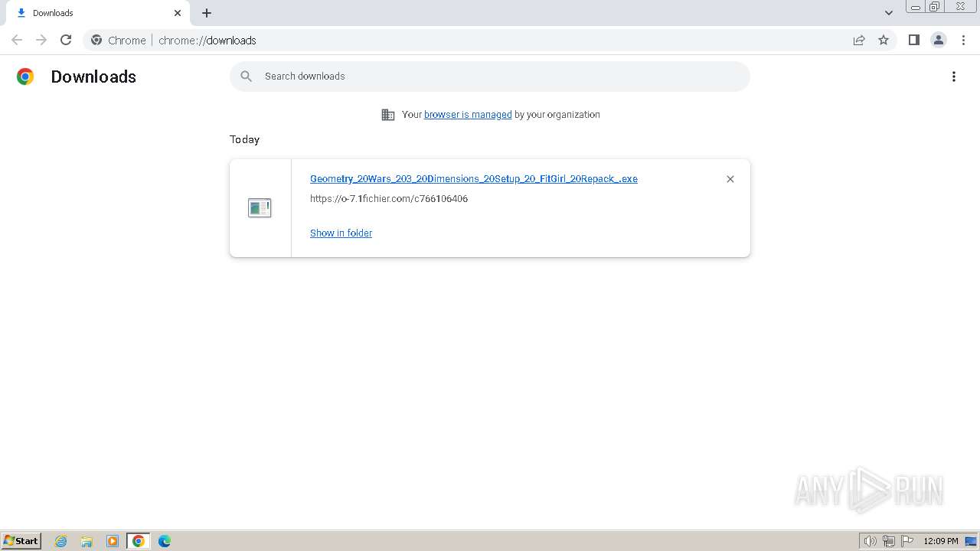This screenshot has height=551, width=980.
Task: Reload the Downloads page
Action: [66, 40]
